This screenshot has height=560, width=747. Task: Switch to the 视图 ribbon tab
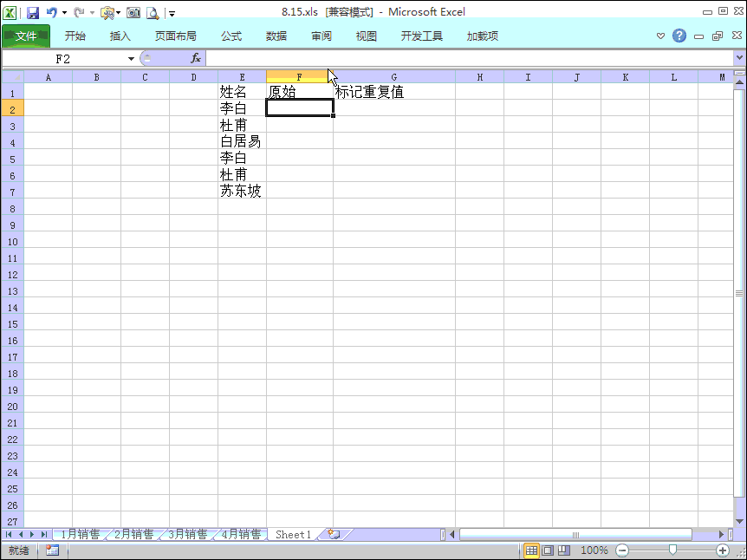367,36
